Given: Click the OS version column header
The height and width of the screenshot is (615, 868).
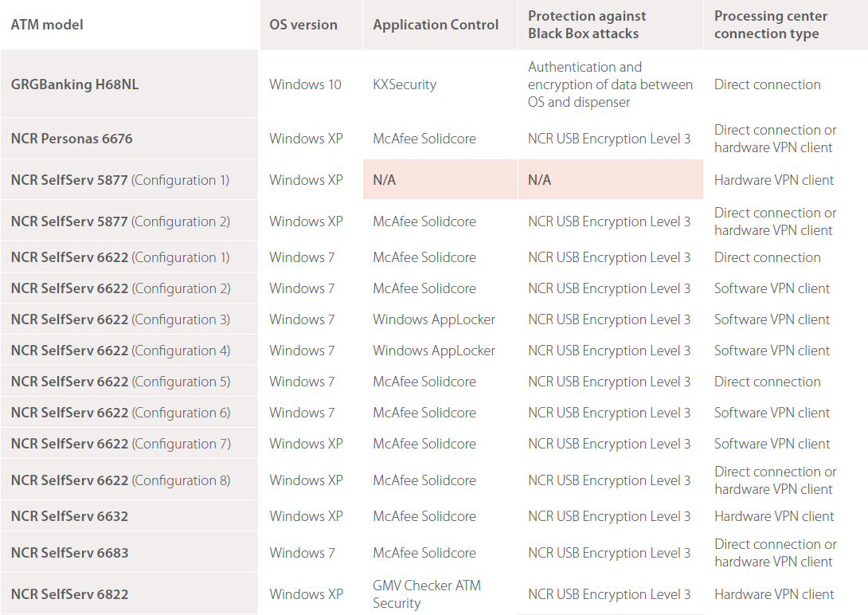Looking at the screenshot, I should [303, 25].
